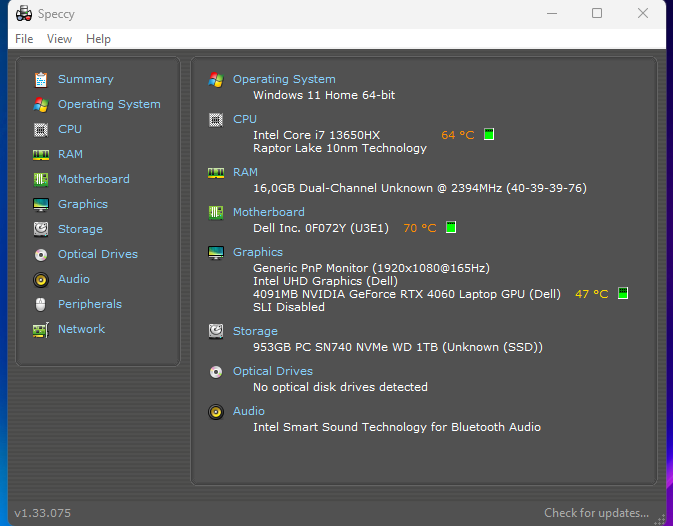Open the Help menu
Viewport: 673px width, 526px height.
98,39
